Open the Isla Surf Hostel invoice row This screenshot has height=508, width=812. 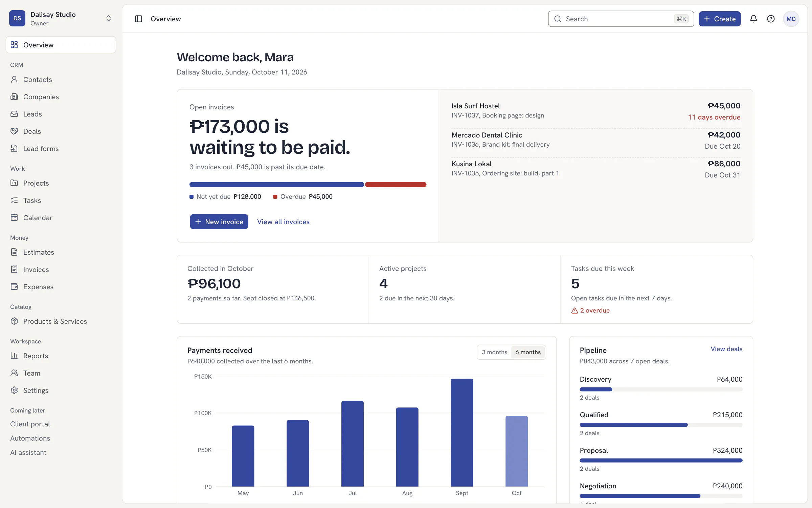[x=596, y=111]
